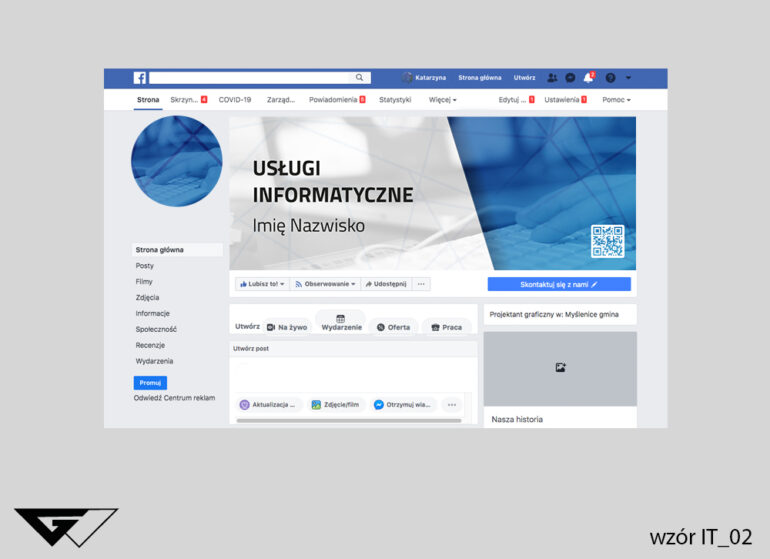Toggle the Lubisz to! like button
This screenshot has height=559, width=770.
pos(262,284)
